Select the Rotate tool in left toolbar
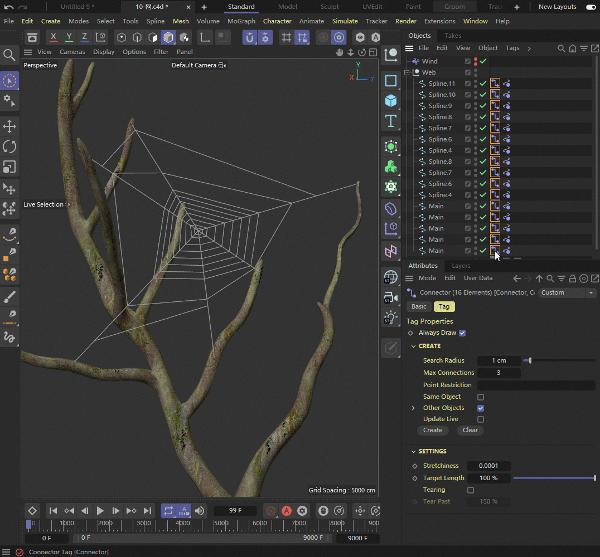The height and width of the screenshot is (557, 600). 10,147
